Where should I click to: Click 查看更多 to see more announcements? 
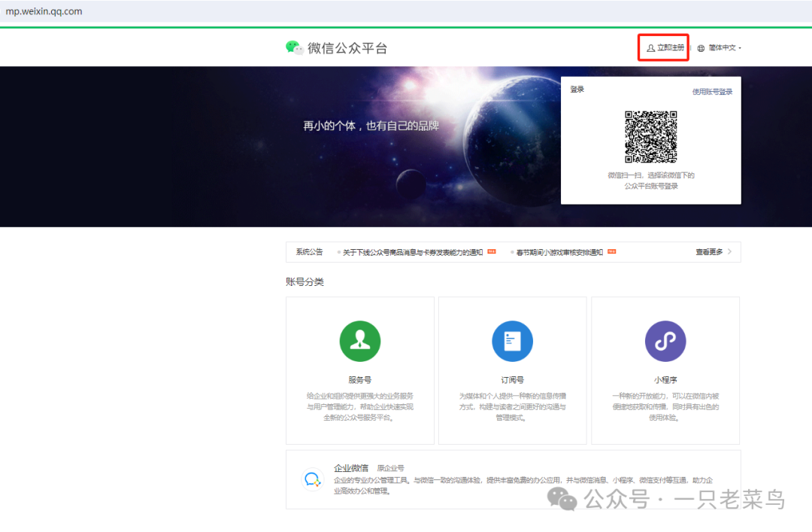point(709,252)
